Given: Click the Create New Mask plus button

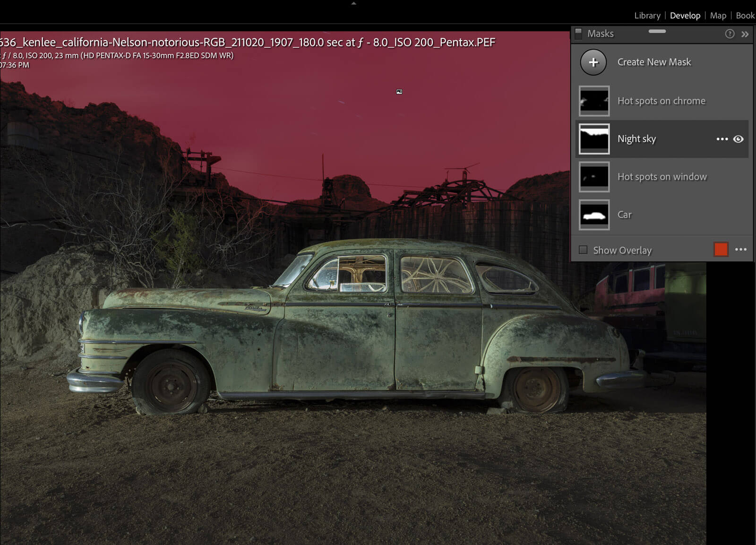Looking at the screenshot, I should coord(593,62).
